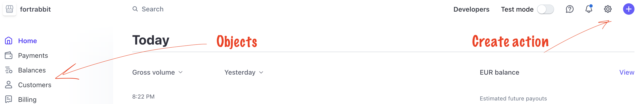Viewport: 644px width, 104px height.
Task: Navigate to the Customers page
Action: (x=35, y=85)
